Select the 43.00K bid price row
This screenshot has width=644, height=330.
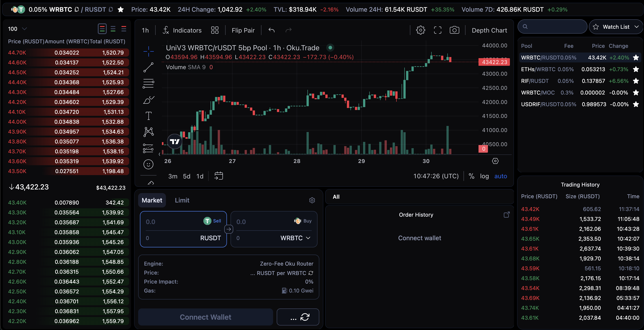(x=68, y=242)
